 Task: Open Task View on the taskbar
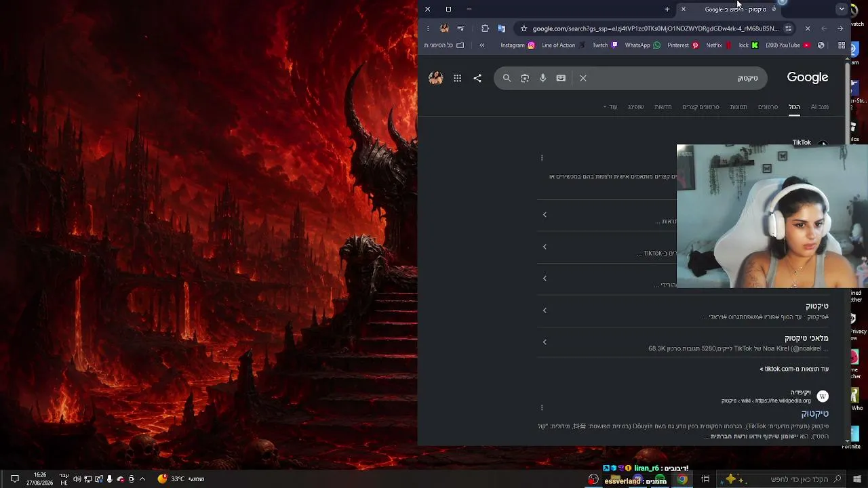(x=705, y=479)
